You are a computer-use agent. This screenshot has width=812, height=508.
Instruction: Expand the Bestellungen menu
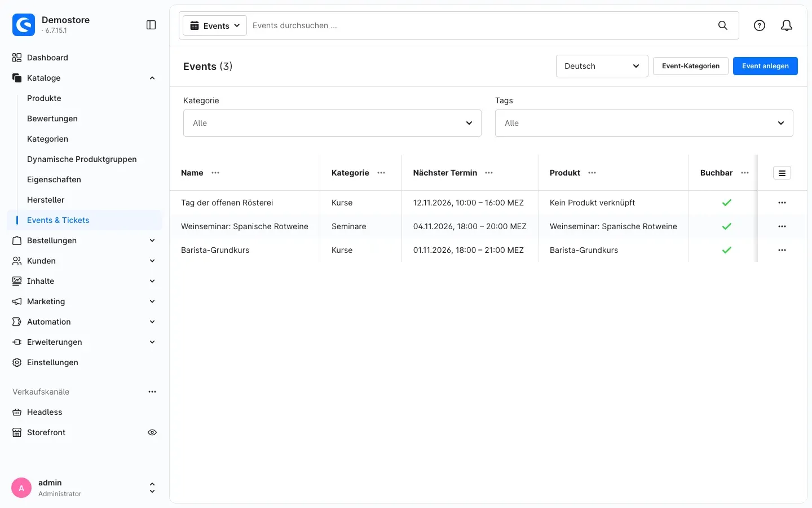(x=152, y=240)
